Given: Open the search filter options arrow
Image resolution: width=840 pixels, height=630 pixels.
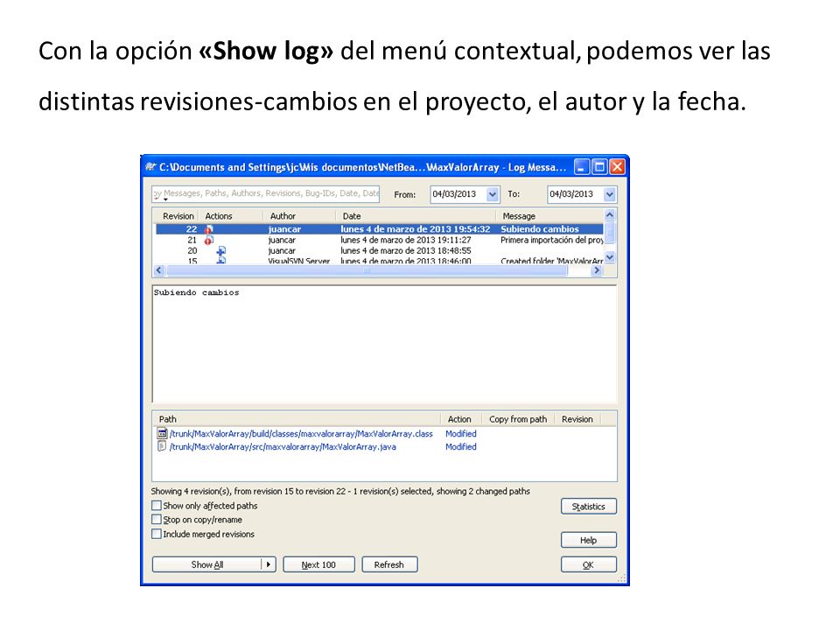Looking at the screenshot, I should [165, 199].
